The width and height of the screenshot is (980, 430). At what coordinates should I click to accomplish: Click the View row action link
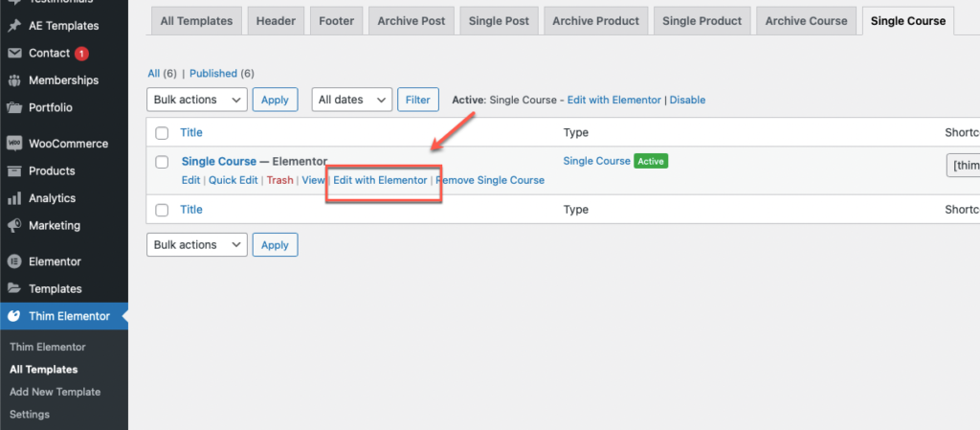[313, 180]
